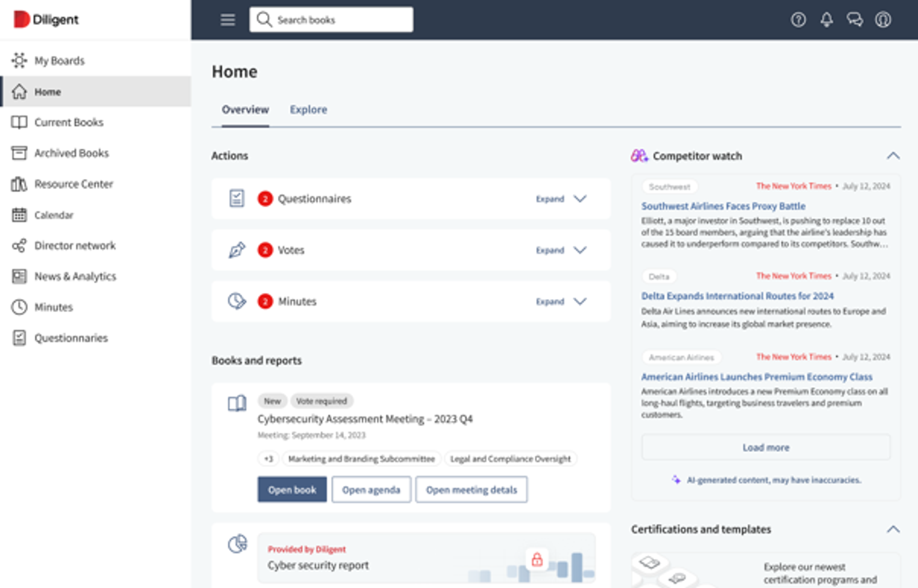This screenshot has height=588, width=918.
Task: Click the Marketing and Branding Subcommittee tag
Action: coord(361,458)
